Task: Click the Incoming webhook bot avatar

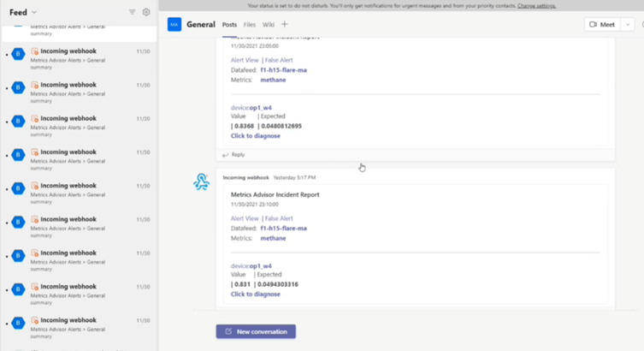Action: [x=201, y=181]
